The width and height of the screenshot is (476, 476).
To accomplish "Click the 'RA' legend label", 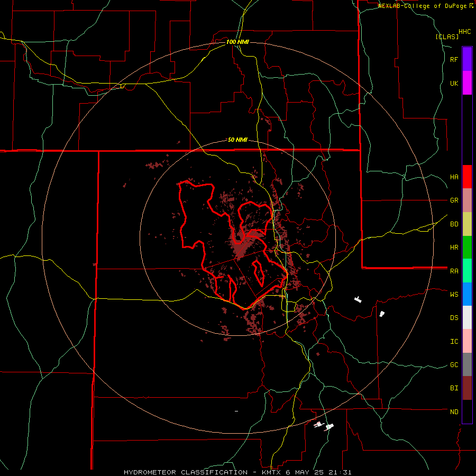I will 454,271.
